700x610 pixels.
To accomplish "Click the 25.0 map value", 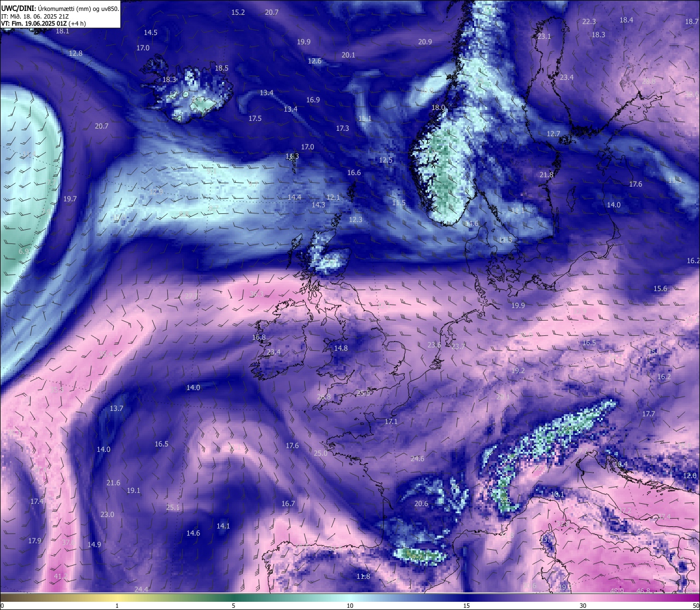I will point(320,453).
